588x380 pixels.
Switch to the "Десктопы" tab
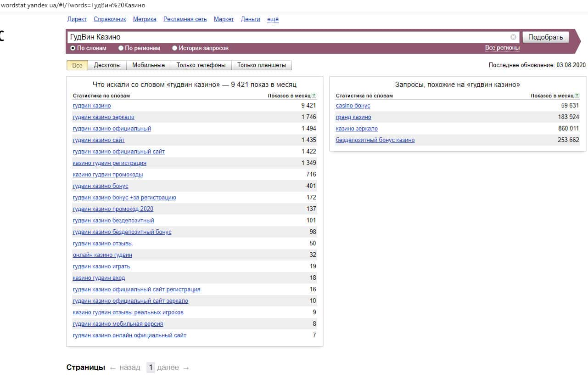[107, 65]
